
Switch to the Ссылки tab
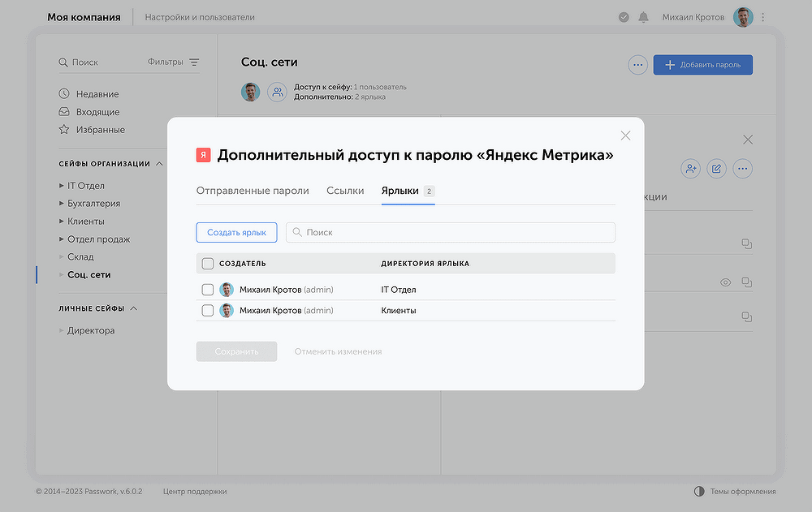coord(345,191)
